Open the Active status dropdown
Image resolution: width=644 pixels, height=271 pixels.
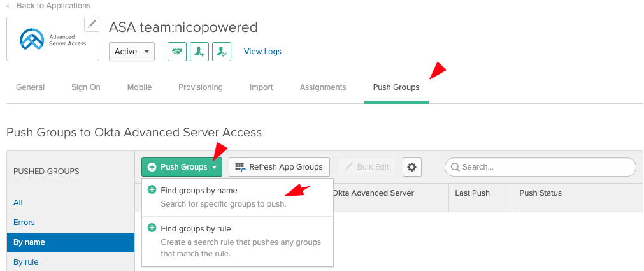click(132, 52)
